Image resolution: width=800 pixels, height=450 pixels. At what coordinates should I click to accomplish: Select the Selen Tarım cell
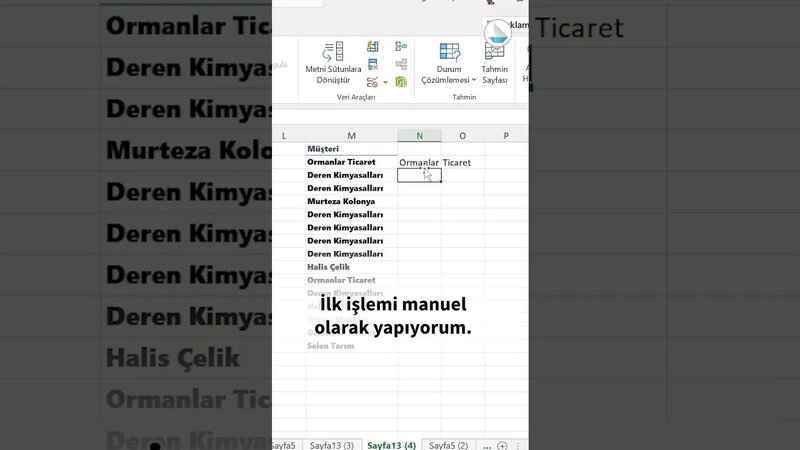coord(352,346)
